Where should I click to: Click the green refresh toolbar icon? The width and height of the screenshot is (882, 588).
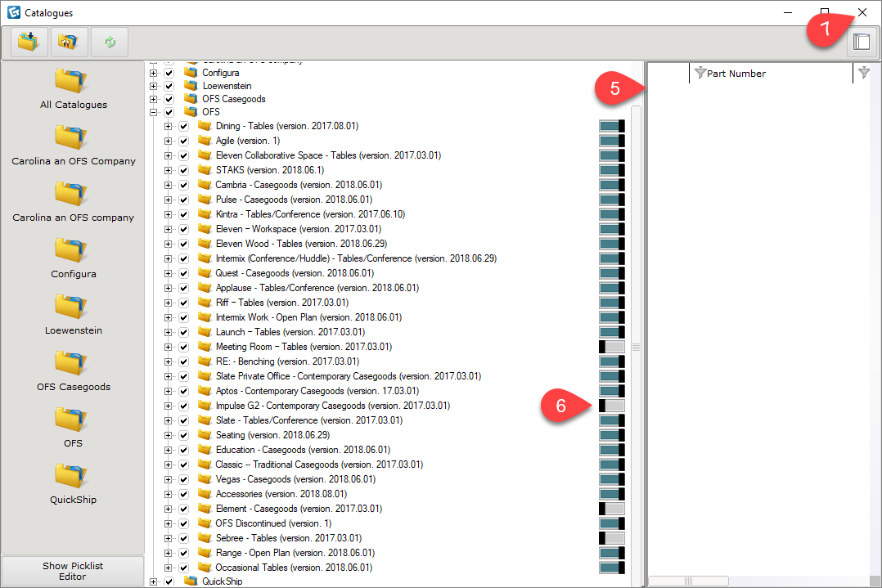110,42
